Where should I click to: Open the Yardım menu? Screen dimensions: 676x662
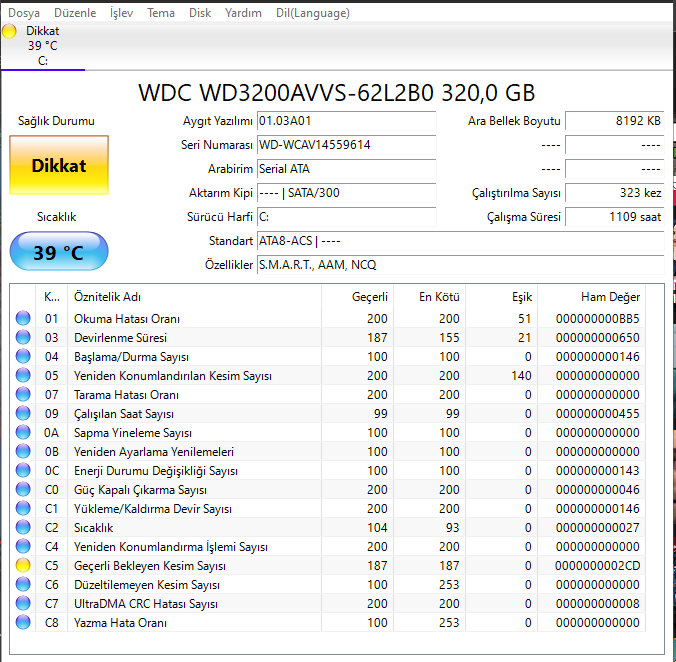pos(243,13)
